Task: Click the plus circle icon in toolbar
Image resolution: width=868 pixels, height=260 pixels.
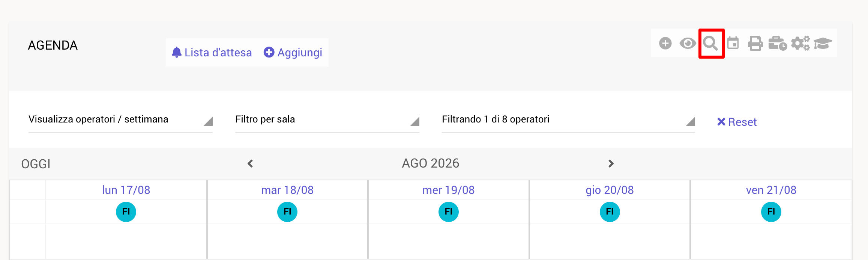Action: (665, 44)
